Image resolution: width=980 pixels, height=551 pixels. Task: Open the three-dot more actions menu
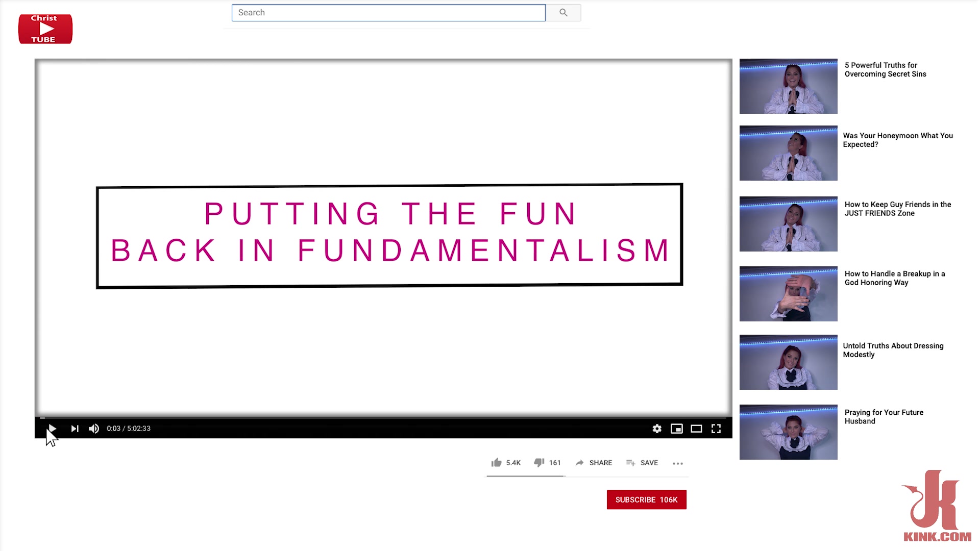coord(678,463)
